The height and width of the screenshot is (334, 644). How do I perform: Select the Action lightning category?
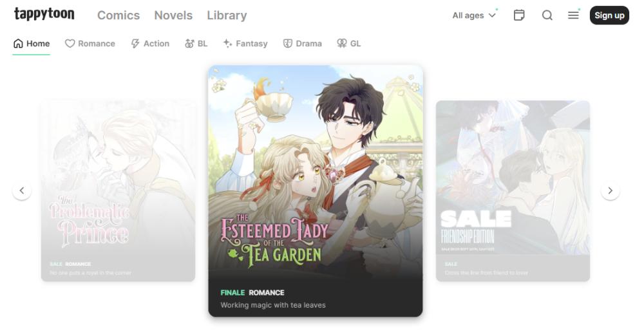pos(150,44)
